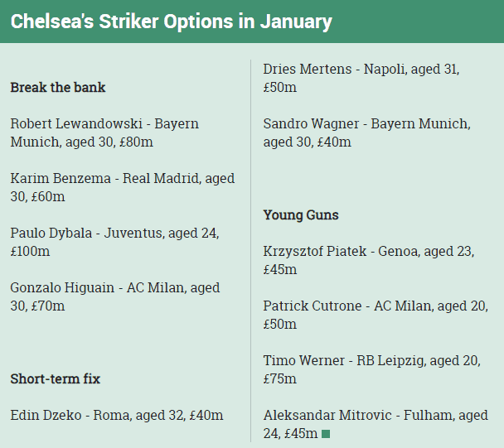The image size is (504, 448).
Task: Click the Sandro Wagner entry
Action: 366,132
